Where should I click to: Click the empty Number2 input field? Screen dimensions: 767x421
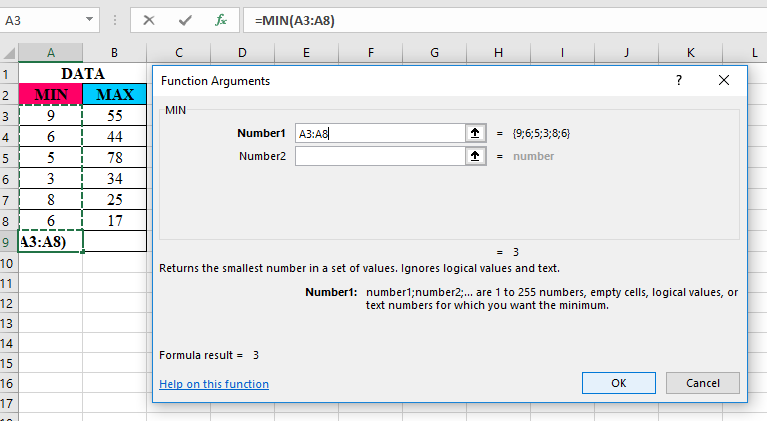pos(380,156)
